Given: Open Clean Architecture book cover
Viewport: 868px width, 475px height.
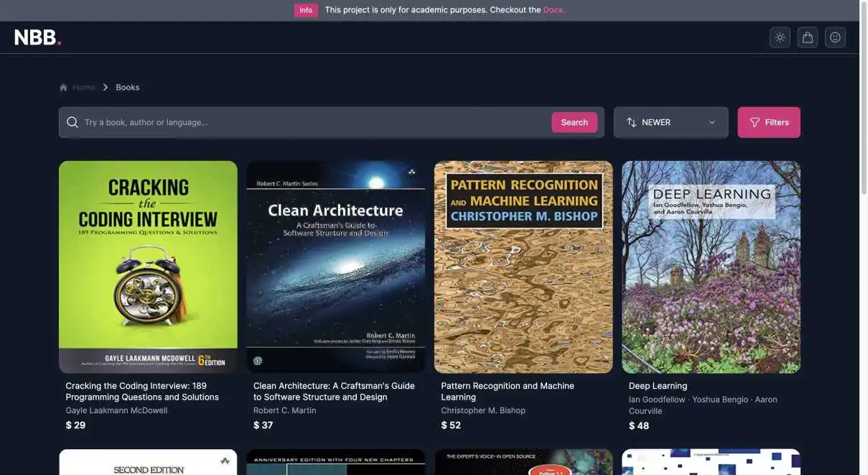Looking at the screenshot, I should click(x=335, y=267).
